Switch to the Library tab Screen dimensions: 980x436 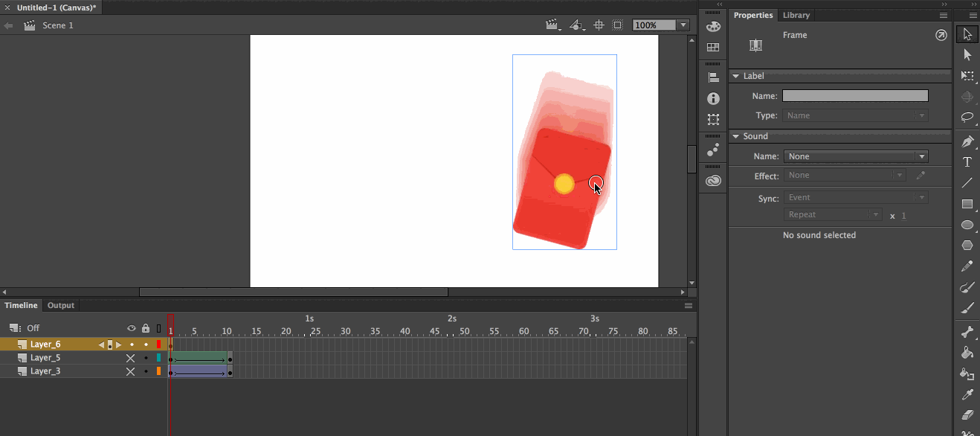(x=796, y=15)
